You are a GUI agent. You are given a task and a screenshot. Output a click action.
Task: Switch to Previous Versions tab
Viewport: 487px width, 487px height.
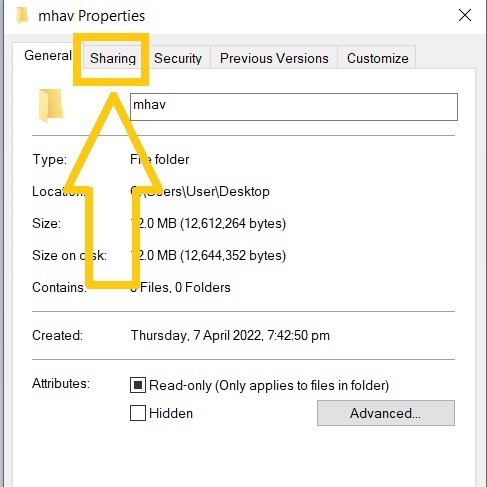click(x=274, y=58)
